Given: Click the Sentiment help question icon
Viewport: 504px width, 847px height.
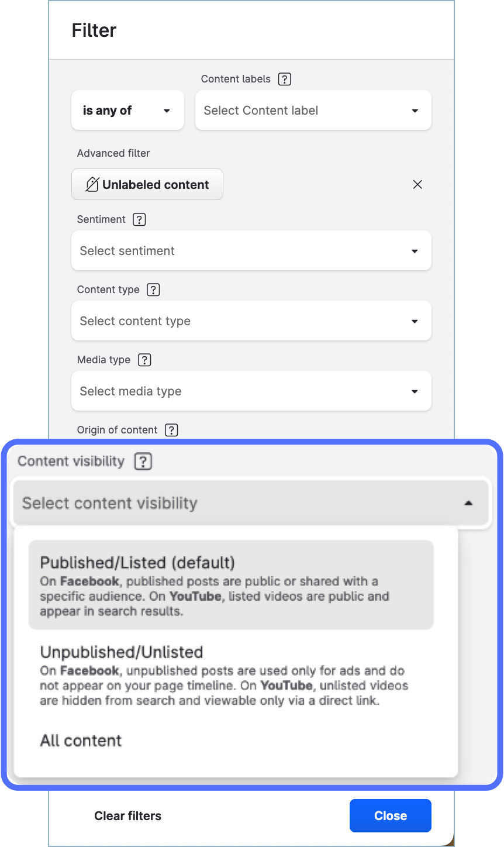Looking at the screenshot, I should coord(139,219).
